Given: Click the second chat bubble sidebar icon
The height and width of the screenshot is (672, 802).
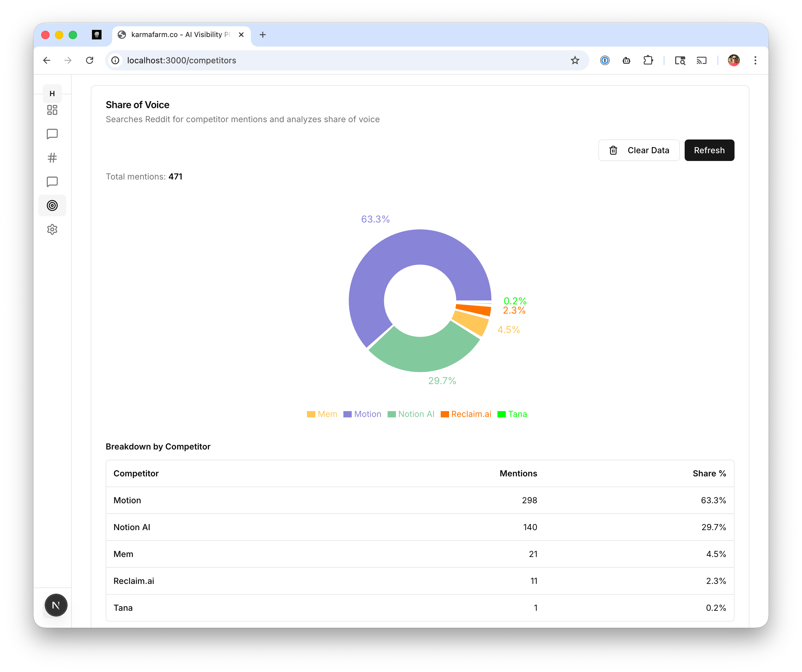Looking at the screenshot, I should coord(52,182).
